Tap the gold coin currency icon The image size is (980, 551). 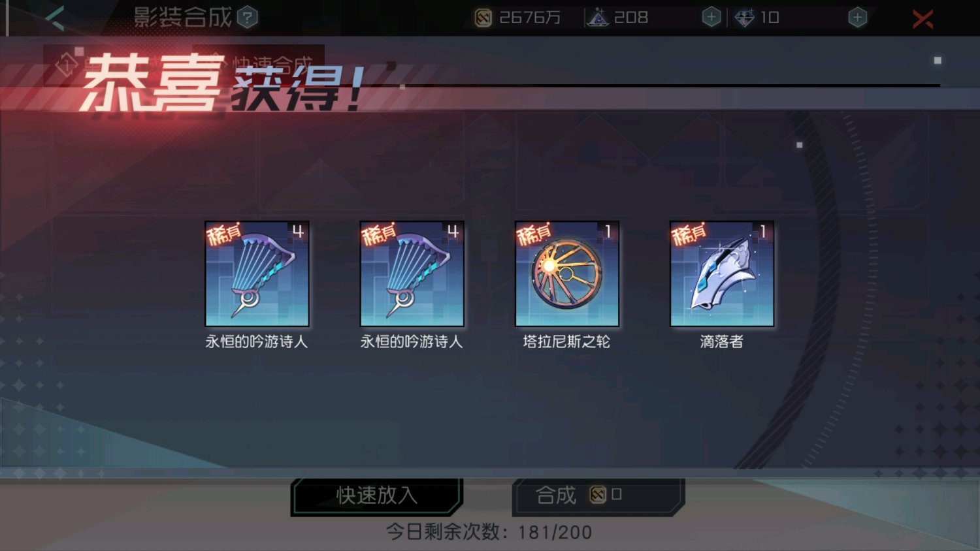pyautogui.click(x=483, y=18)
